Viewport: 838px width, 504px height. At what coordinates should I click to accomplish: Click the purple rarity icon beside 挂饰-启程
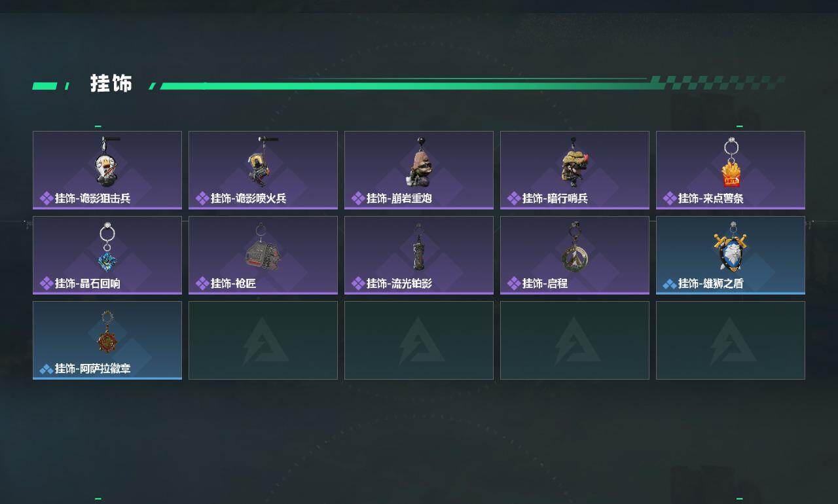pyautogui.click(x=514, y=283)
